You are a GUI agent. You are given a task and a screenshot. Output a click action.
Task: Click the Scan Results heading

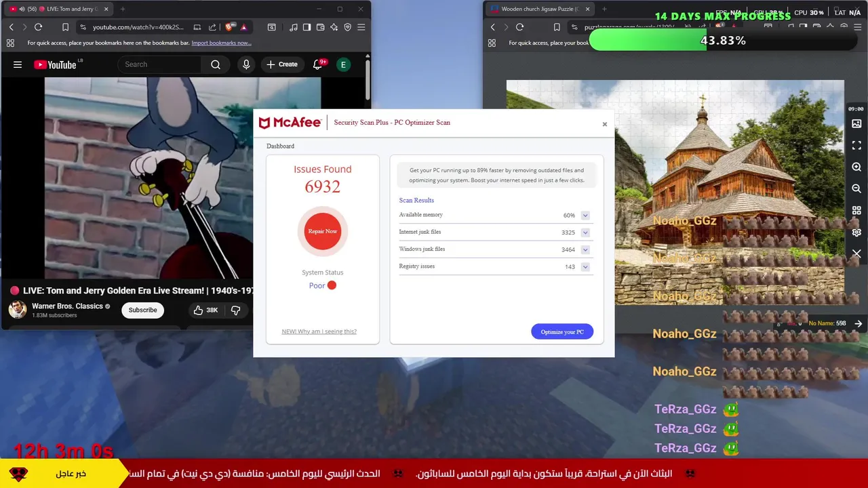tap(416, 200)
